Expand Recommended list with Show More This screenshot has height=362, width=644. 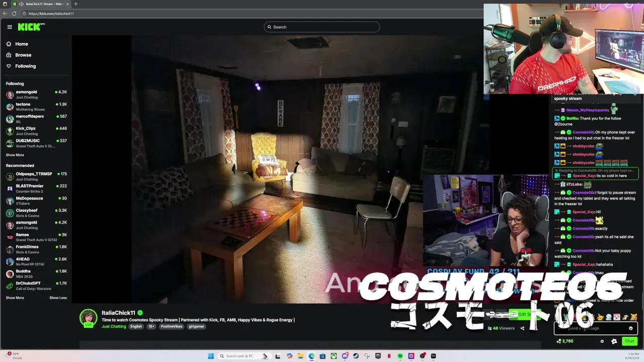[x=15, y=298]
